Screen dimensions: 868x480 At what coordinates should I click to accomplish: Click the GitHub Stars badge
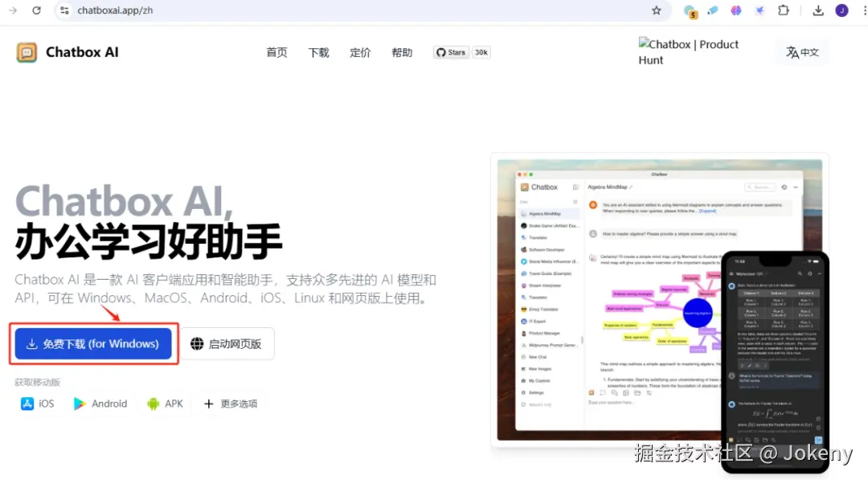tap(451, 52)
